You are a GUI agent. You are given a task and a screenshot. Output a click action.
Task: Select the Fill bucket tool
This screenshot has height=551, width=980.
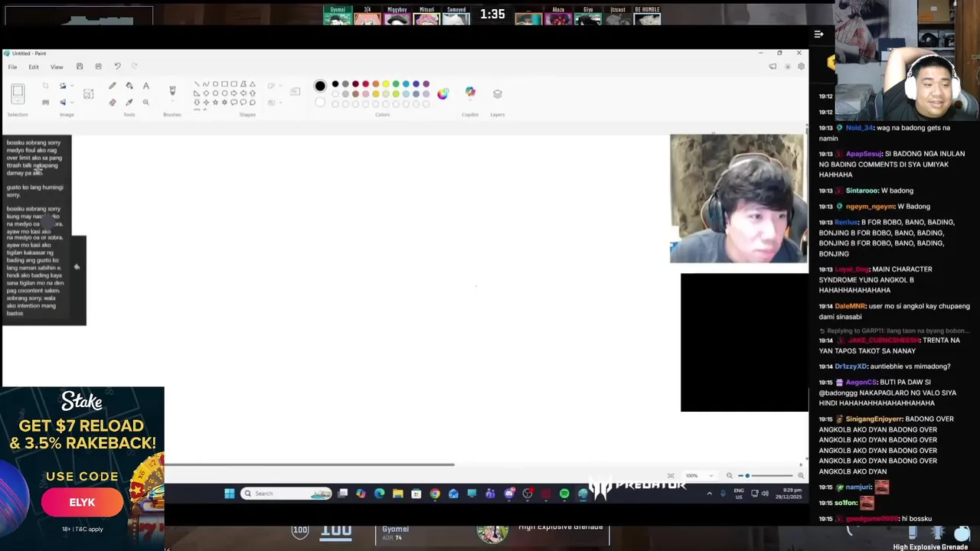[x=129, y=86]
